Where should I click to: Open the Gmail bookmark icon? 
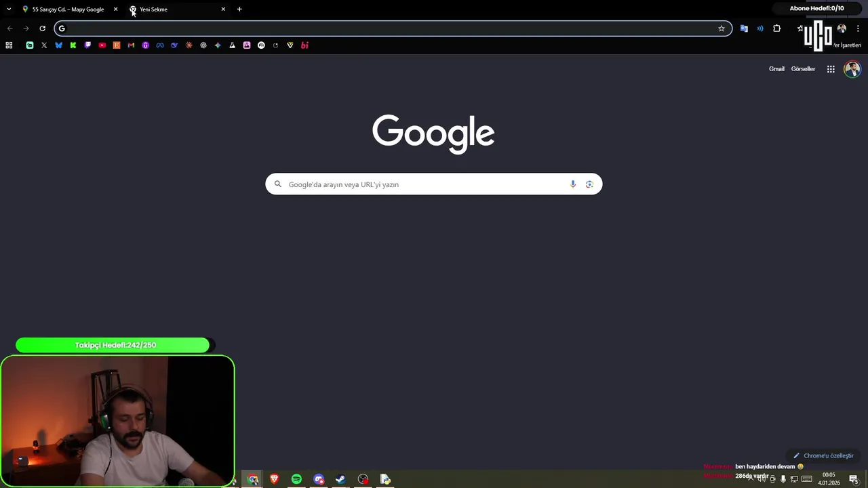(131, 45)
